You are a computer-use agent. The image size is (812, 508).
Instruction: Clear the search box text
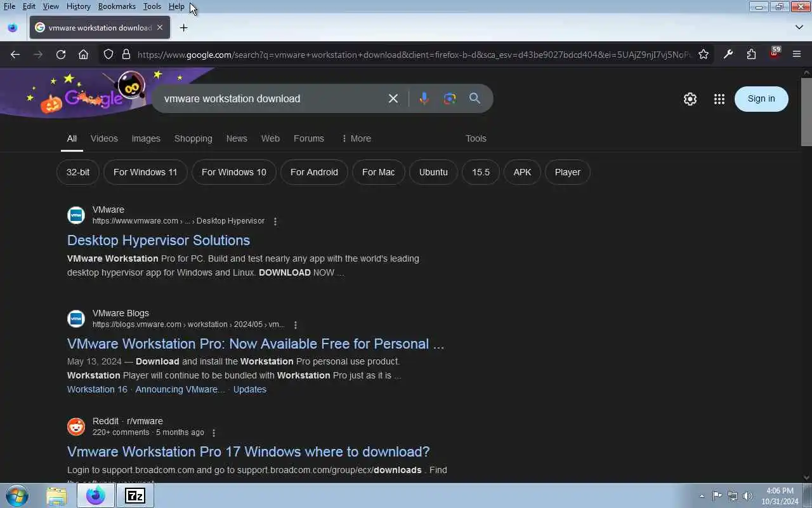pyautogui.click(x=393, y=98)
